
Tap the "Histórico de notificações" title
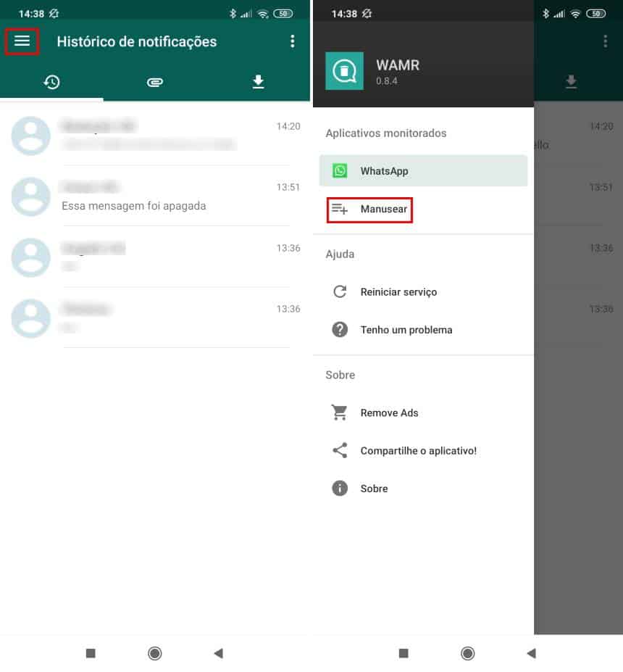(x=137, y=41)
